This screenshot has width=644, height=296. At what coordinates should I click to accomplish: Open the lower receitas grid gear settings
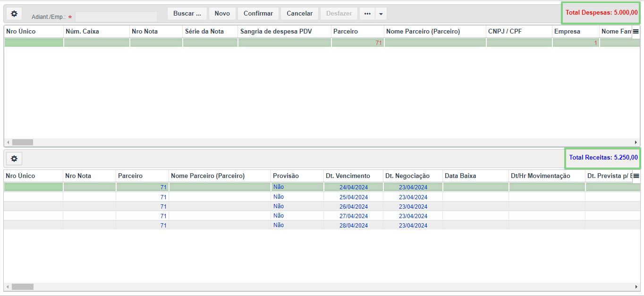(x=14, y=159)
